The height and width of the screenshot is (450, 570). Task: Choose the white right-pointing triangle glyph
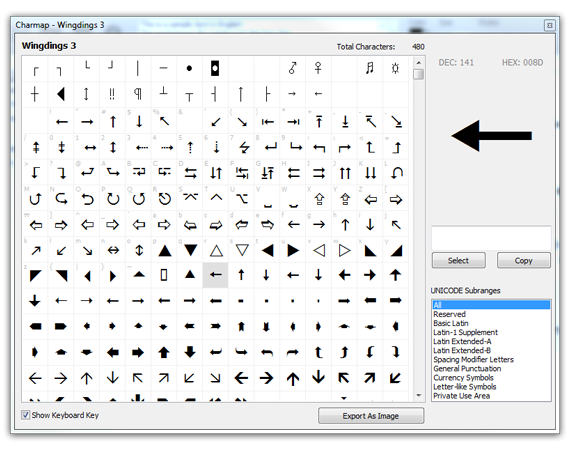(344, 250)
